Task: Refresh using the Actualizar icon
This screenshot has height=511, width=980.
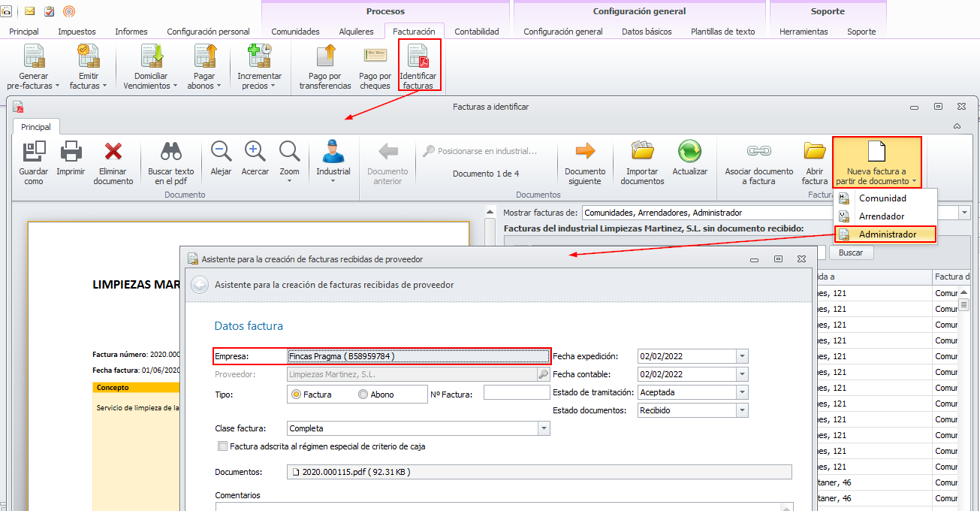Action: click(x=689, y=153)
